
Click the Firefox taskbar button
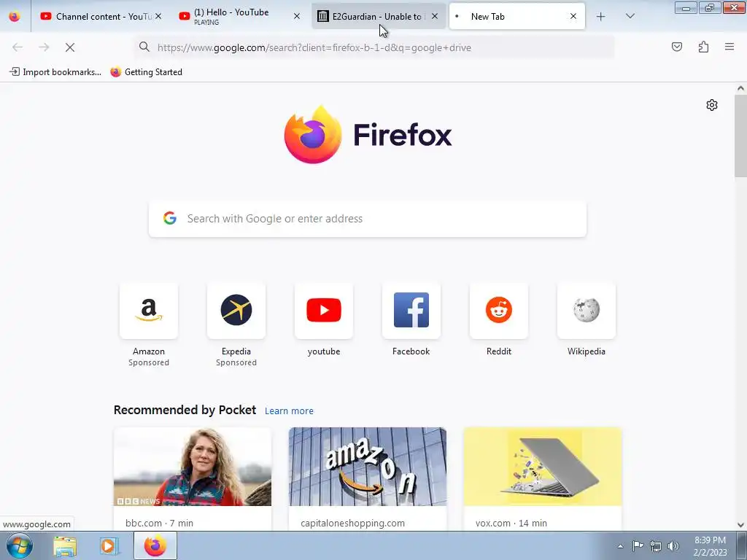[x=155, y=546]
